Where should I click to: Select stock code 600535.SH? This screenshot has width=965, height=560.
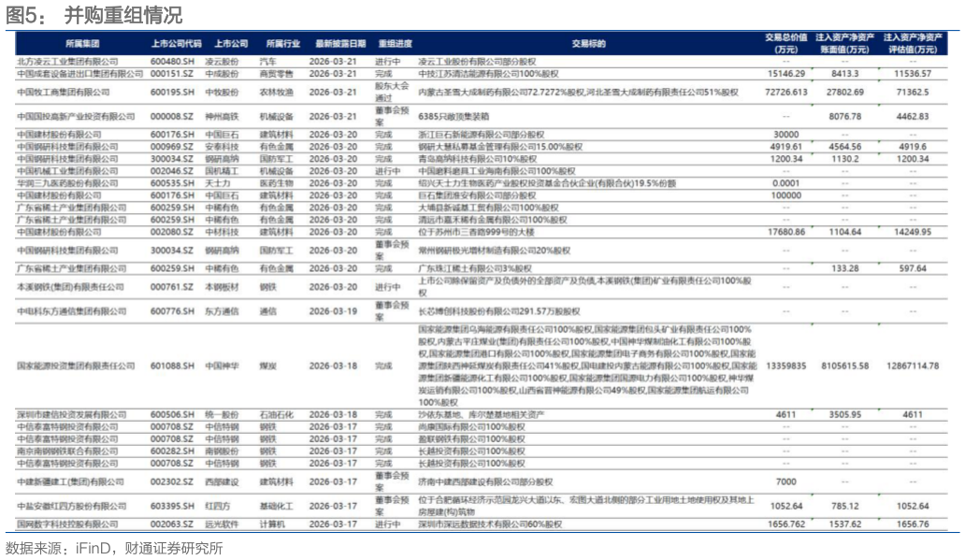pyautogui.click(x=172, y=183)
